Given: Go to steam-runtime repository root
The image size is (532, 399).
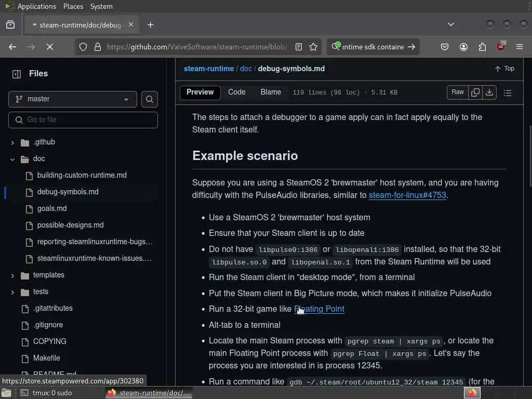Looking at the screenshot, I should pyautogui.click(x=209, y=69).
